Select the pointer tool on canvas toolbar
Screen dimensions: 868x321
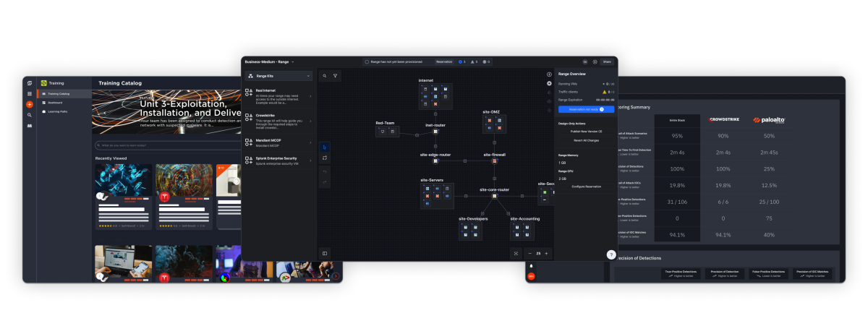click(325, 147)
